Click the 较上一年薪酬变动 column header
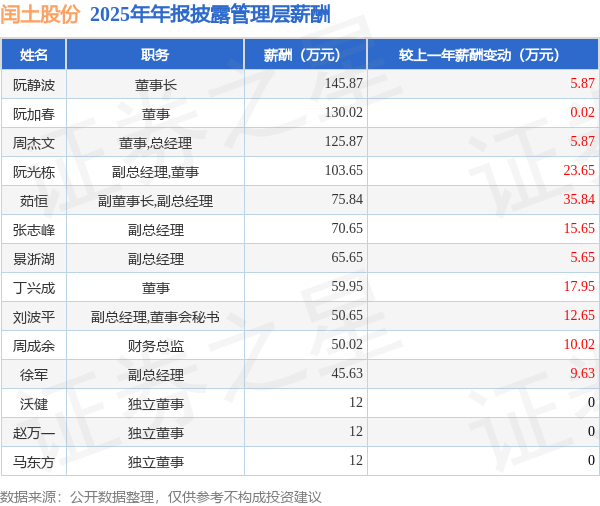 pyautogui.click(x=483, y=55)
